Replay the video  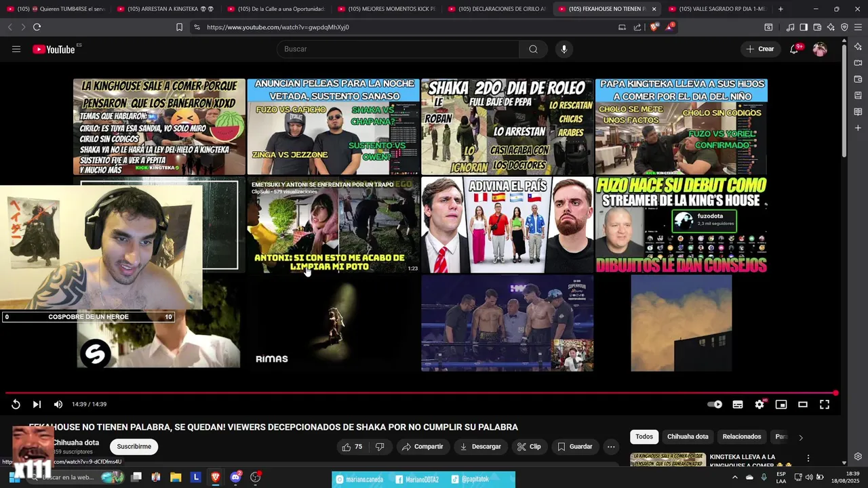coord(16,405)
